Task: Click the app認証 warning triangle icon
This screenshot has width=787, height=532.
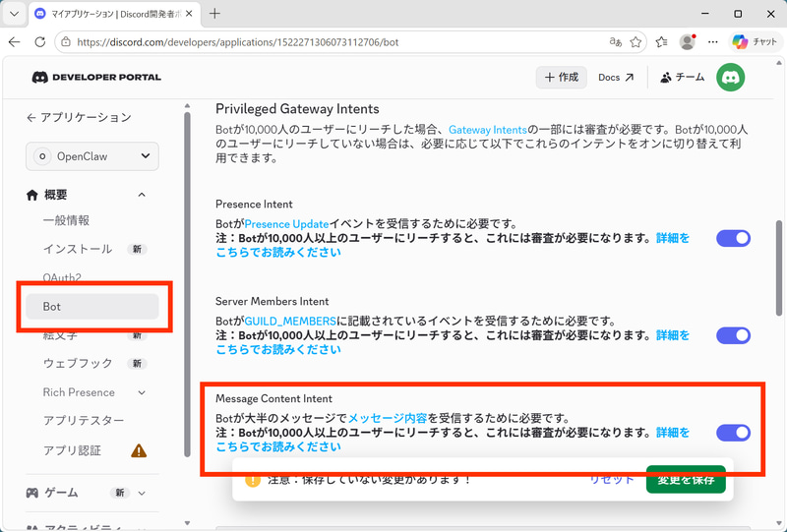Action: tap(139, 450)
